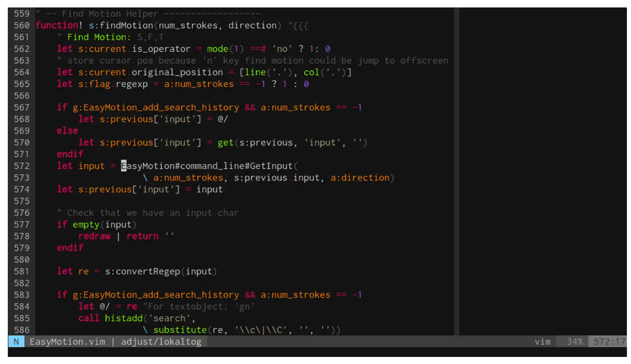This screenshot has height=364, width=631.
Task: Click line number 580
Action: [22, 260]
